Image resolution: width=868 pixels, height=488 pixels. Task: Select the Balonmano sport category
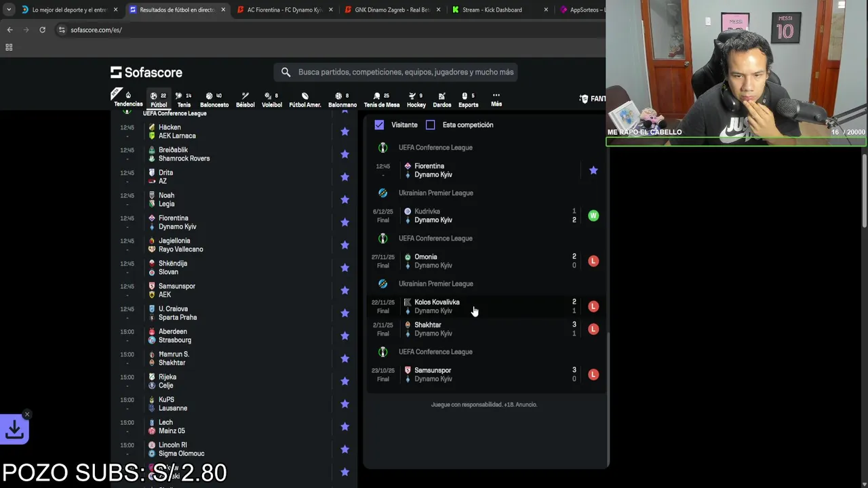[x=342, y=100]
